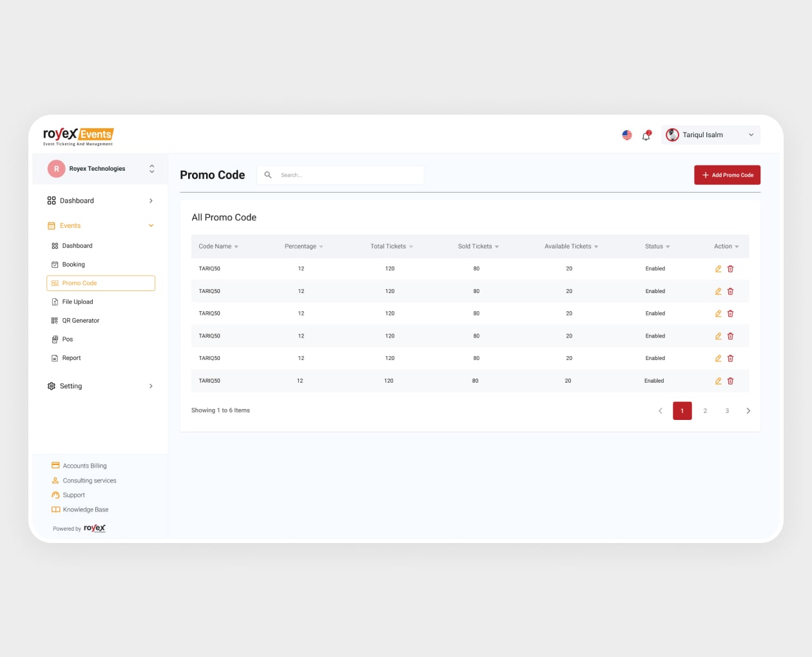Expand the Royex Technologies organization switcher
This screenshot has width=812, height=657.
pos(151,169)
